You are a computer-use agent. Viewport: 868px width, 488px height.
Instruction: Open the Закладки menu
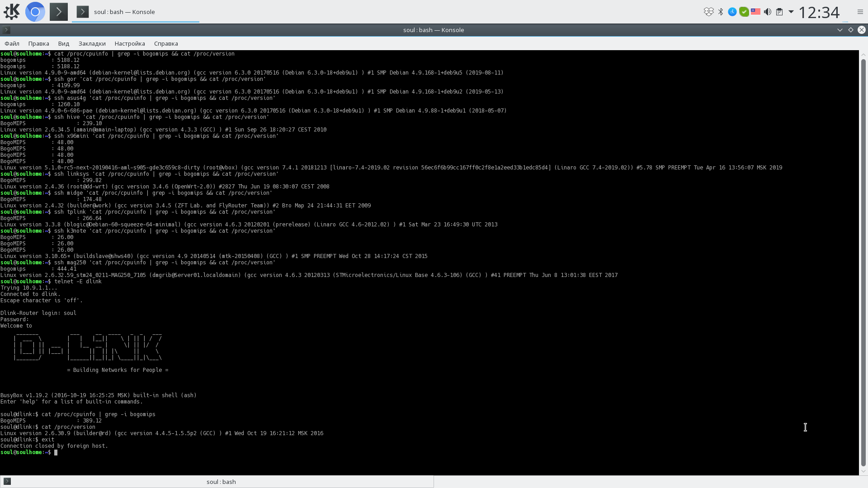[x=92, y=43]
